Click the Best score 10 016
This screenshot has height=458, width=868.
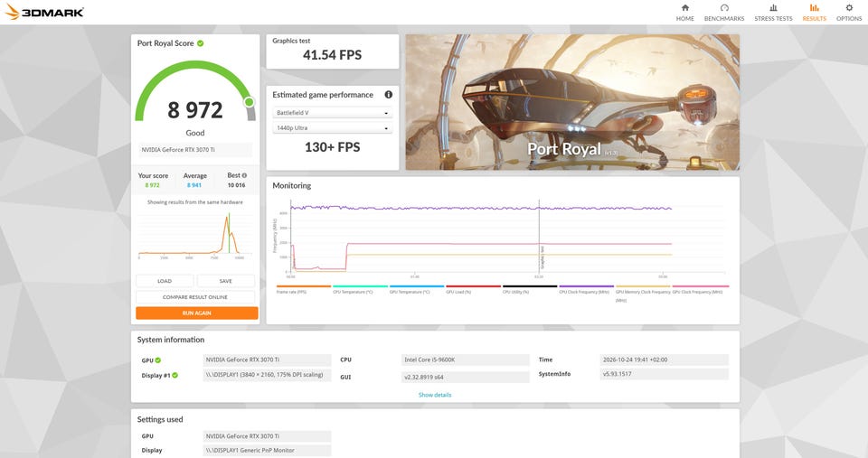(236, 185)
